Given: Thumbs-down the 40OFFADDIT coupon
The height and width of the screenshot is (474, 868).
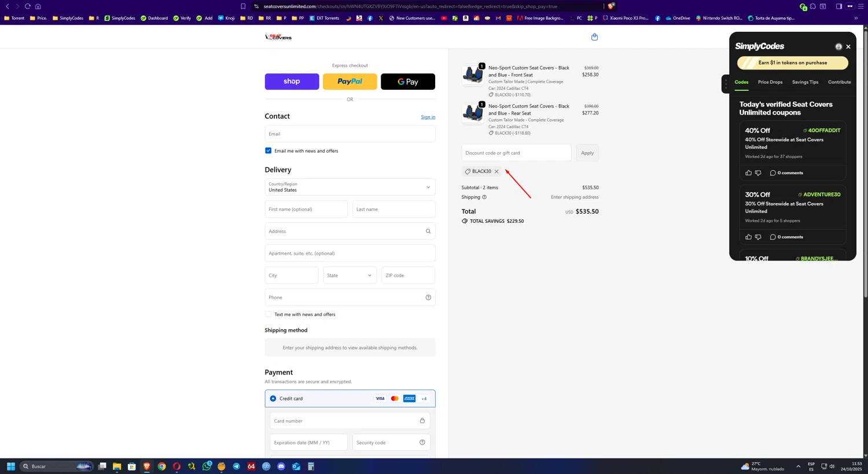Looking at the screenshot, I should coord(758,173).
